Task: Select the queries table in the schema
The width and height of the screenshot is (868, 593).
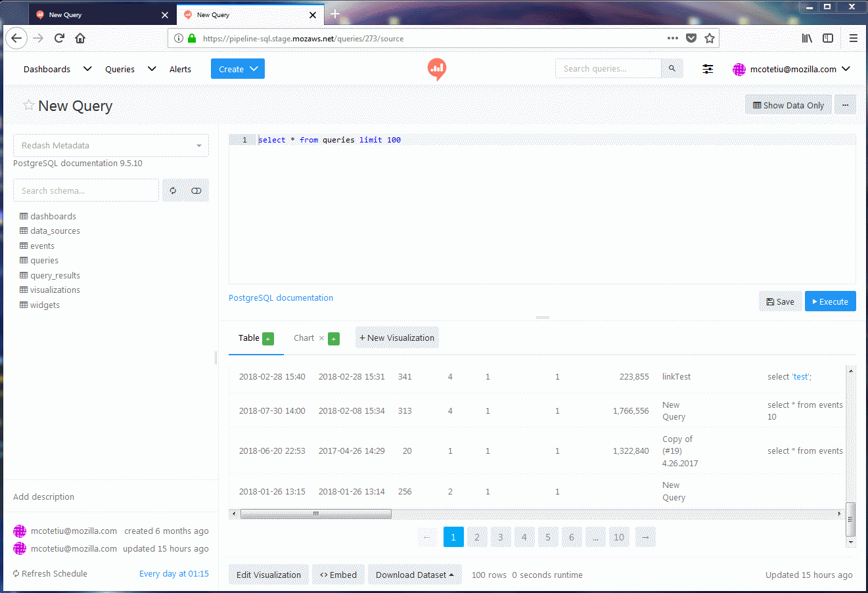Action: 43,260
